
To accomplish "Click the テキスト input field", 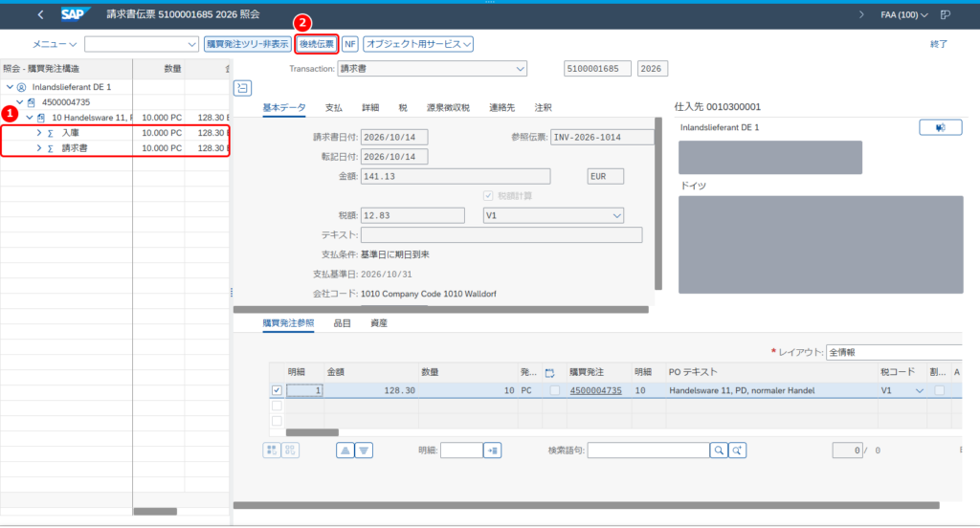I will click(501, 235).
